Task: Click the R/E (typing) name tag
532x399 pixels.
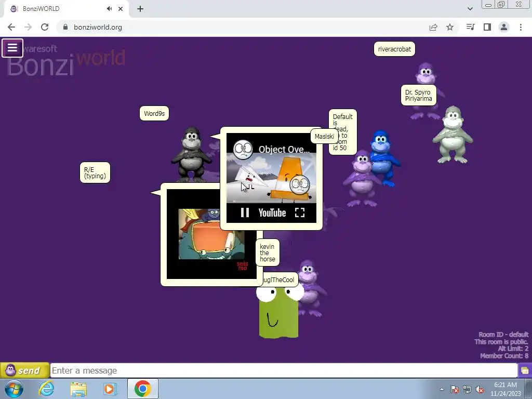Action: point(95,172)
